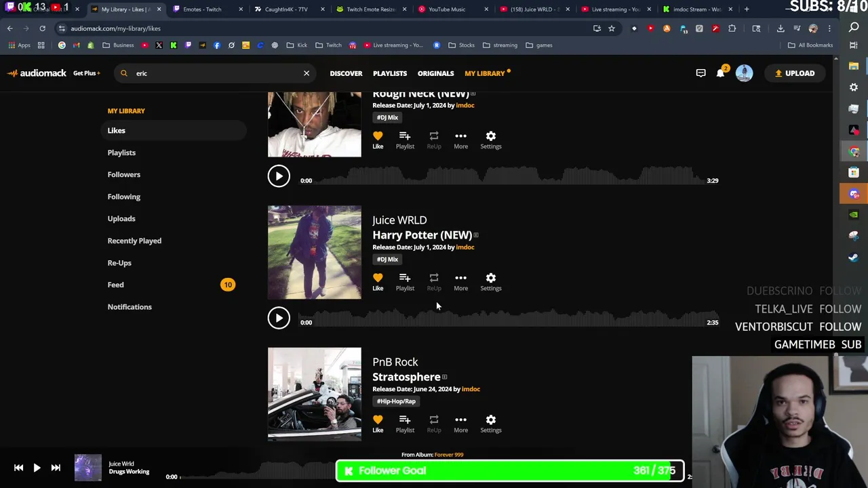The image size is (868, 488).
Task: Switch to the Emotes - Twitch tab
Action: (206, 9)
